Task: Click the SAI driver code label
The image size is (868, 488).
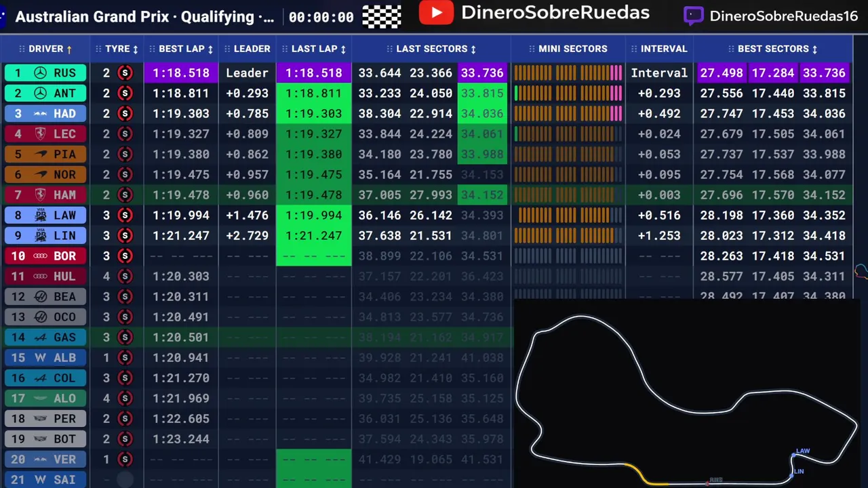Action: coord(65,479)
